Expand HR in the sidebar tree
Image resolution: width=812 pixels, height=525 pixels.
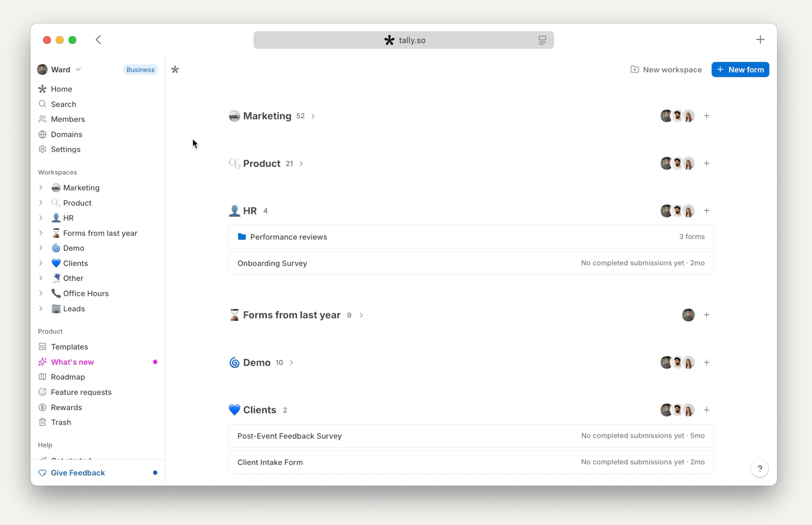click(40, 218)
